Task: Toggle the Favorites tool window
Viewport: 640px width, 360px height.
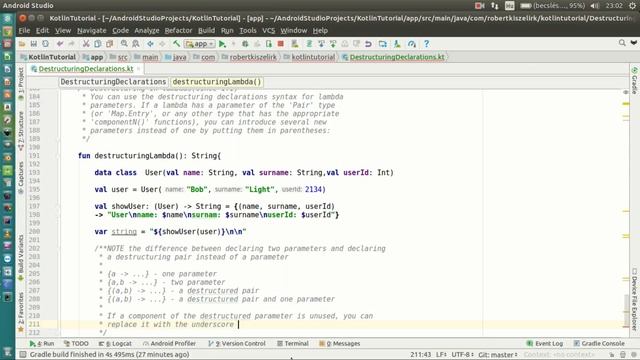Action: (x=21, y=311)
